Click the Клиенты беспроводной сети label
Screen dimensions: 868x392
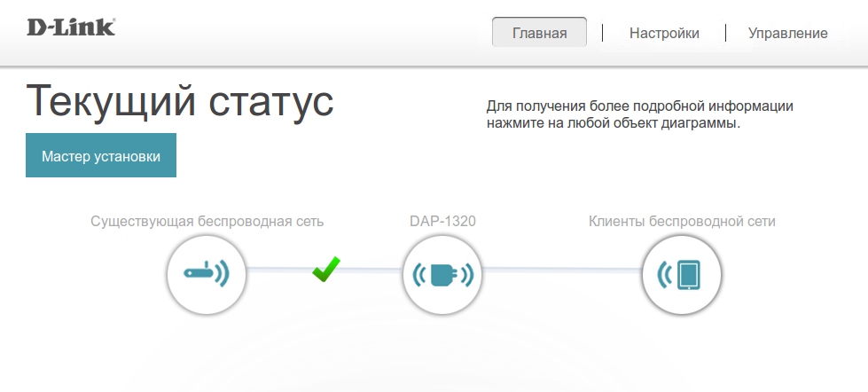tap(682, 221)
